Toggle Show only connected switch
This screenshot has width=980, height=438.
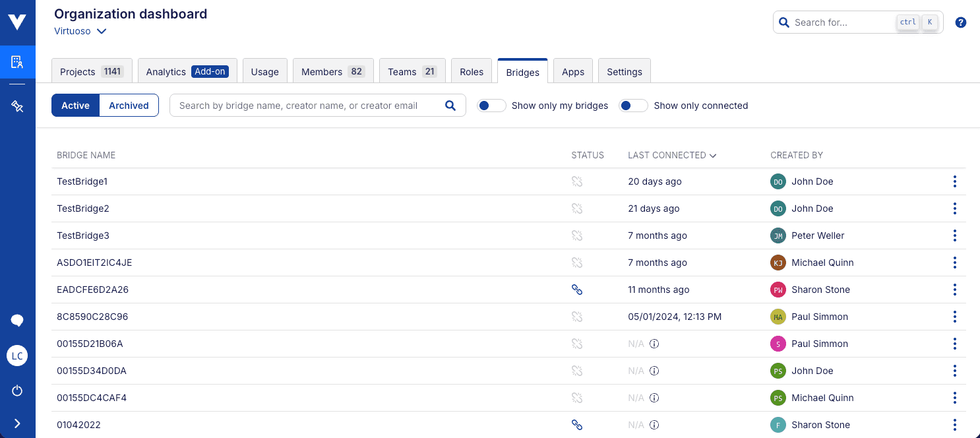point(633,106)
